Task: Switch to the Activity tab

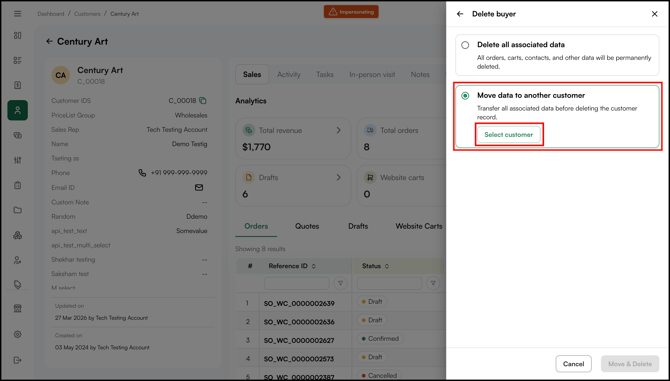Action: click(289, 74)
